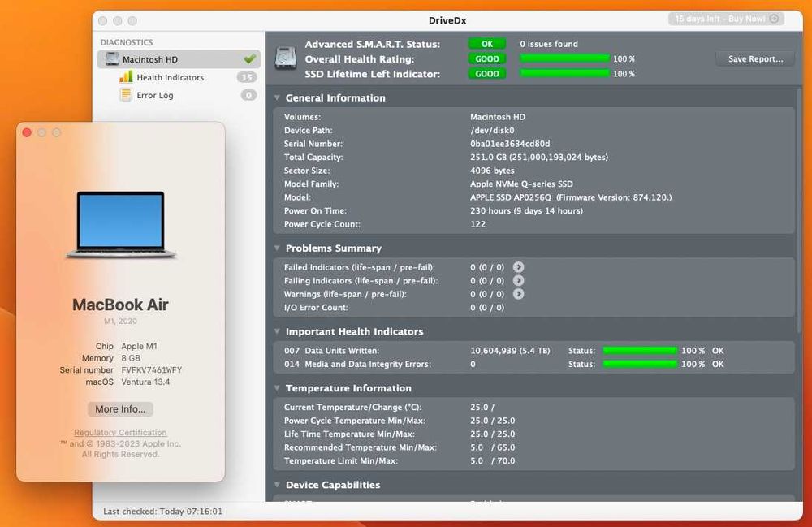Click the Chip value Apple M1
The width and height of the screenshot is (812, 527).
[x=140, y=347]
